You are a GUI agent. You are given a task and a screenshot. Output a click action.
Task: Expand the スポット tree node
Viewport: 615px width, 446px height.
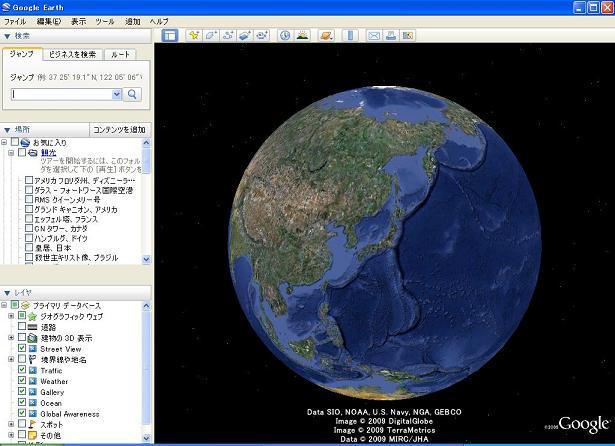[11, 424]
